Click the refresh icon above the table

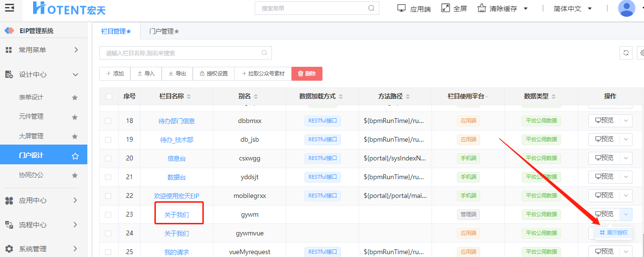pos(626,53)
